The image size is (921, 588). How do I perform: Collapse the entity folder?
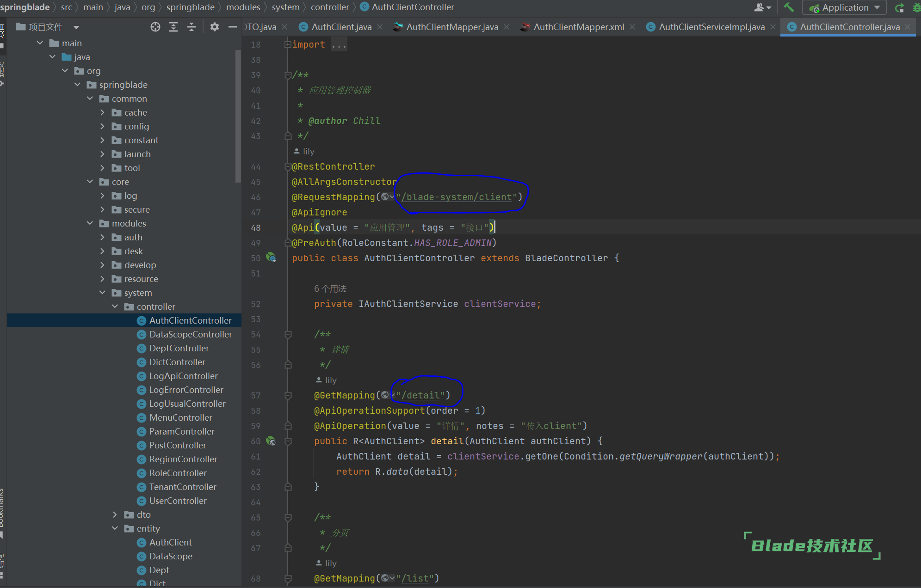(115, 528)
